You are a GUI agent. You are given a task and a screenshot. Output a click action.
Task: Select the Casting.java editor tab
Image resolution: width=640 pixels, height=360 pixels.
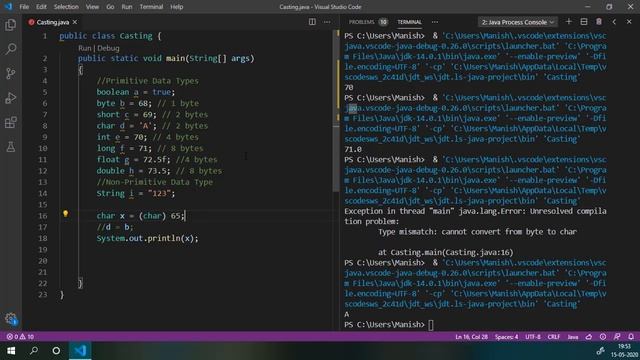(53, 22)
